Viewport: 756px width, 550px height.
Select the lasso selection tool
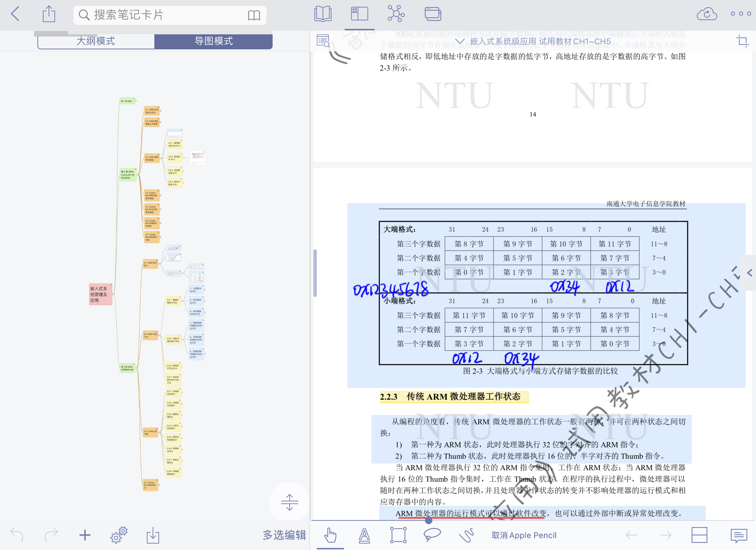click(x=432, y=535)
